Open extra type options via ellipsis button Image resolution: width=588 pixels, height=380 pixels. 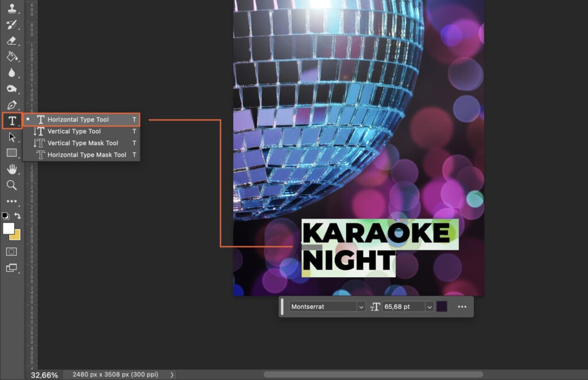tap(462, 307)
